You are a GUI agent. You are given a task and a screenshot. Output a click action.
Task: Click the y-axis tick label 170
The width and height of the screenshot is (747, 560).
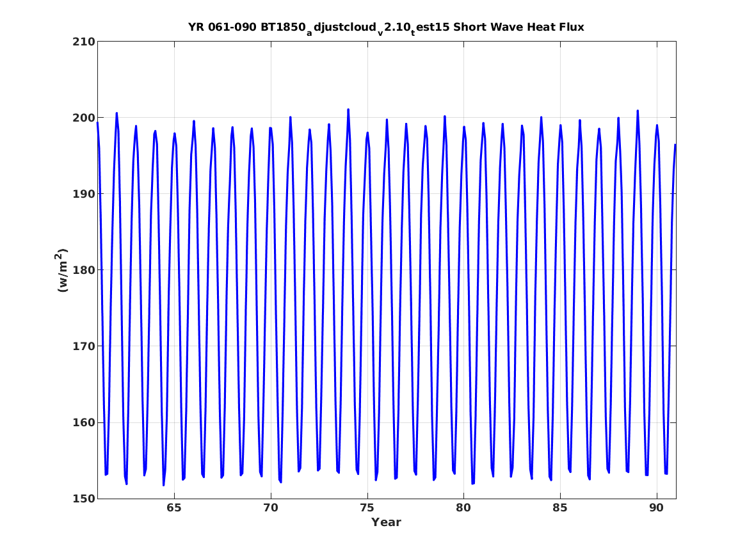[83, 346]
